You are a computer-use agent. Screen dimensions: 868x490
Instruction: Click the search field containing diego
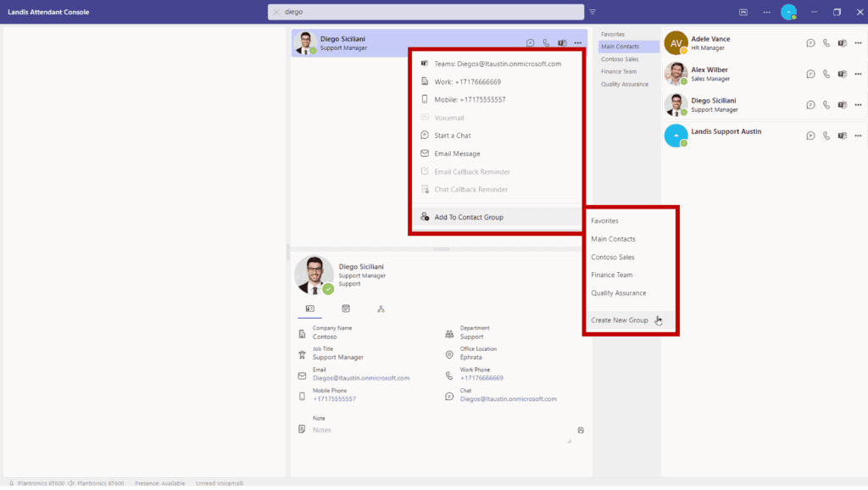pos(424,12)
